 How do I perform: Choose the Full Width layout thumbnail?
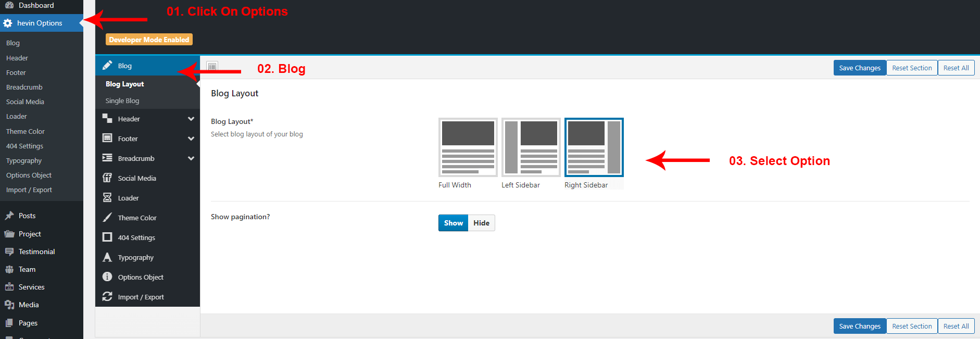point(468,147)
